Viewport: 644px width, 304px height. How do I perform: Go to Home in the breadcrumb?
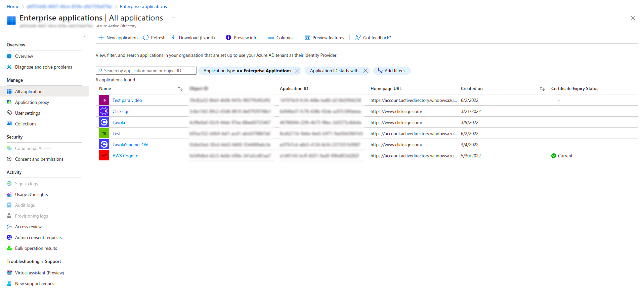coord(13,6)
